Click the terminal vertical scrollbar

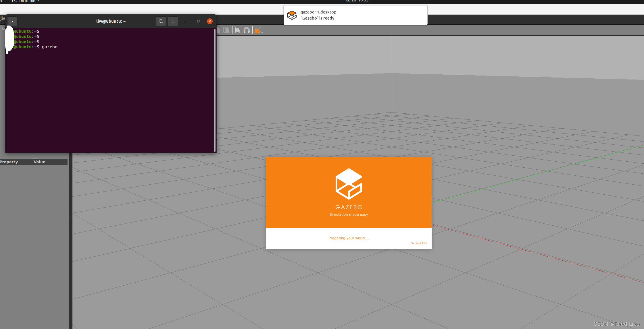(x=215, y=90)
